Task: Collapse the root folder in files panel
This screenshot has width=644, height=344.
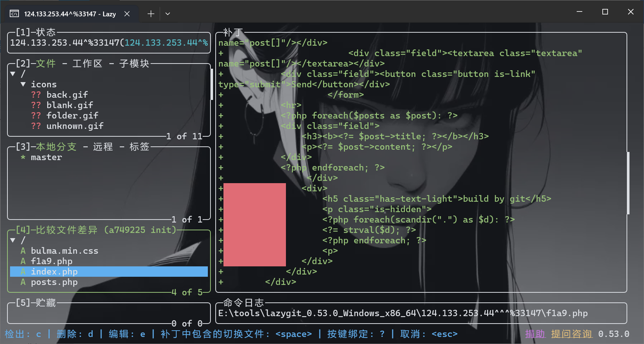Action: (x=13, y=74)
